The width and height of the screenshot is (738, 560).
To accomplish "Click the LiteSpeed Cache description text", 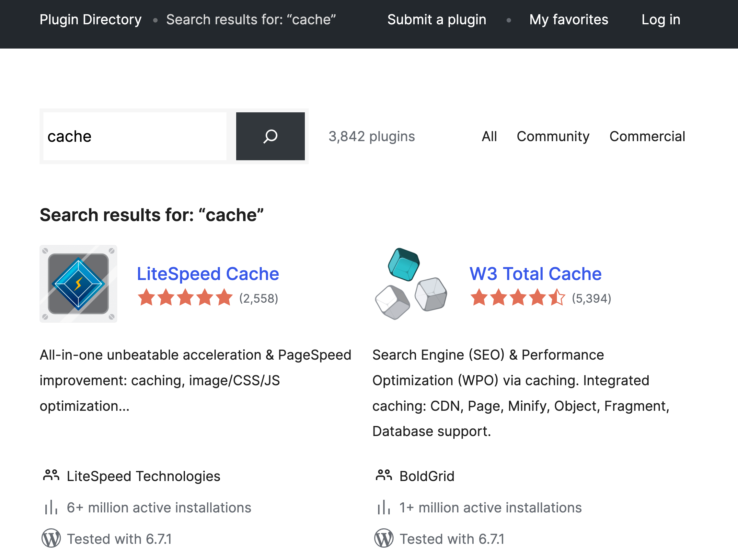I will [x=195, y=380].
